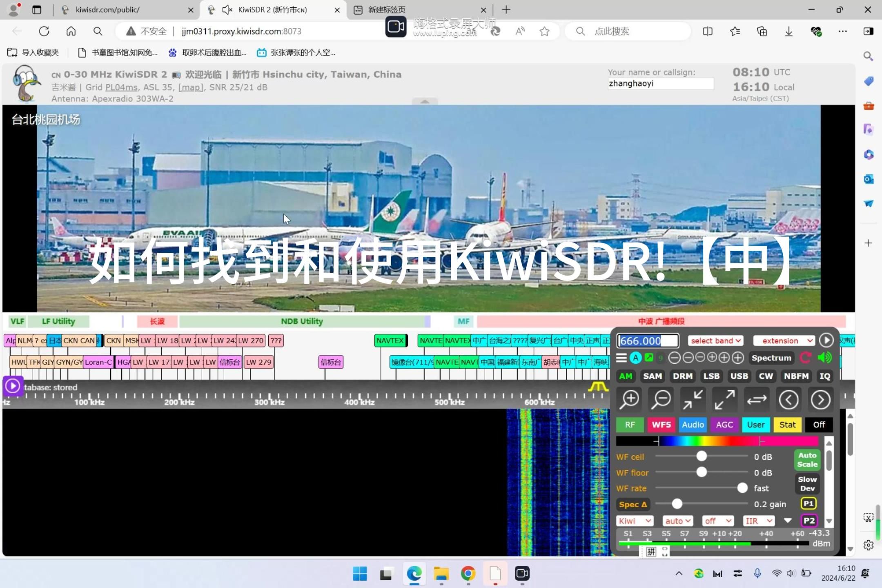Click the double-arrow passband center icon
The height and width of the screenshot is (588, 882).
click(757, 400)
